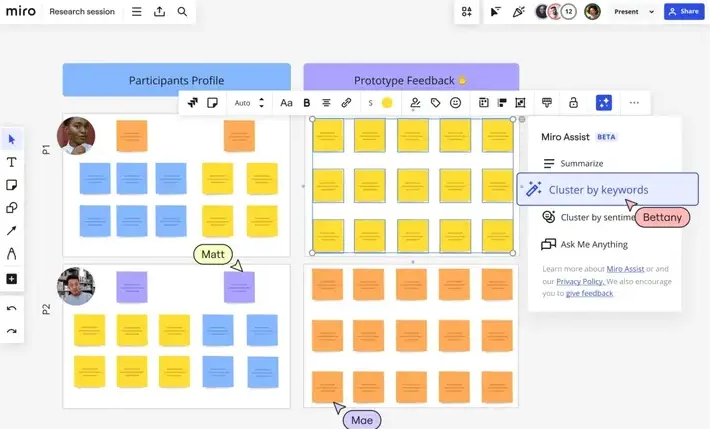Click the blue Share button

(x=685, y=12)
